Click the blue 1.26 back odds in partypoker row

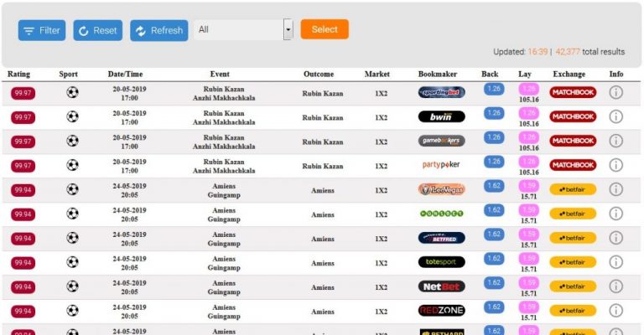click(493, 162)
